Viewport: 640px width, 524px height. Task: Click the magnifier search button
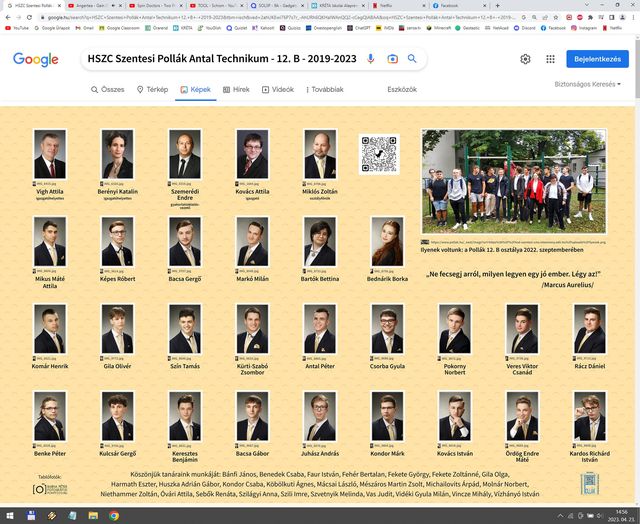click(412, 60)
